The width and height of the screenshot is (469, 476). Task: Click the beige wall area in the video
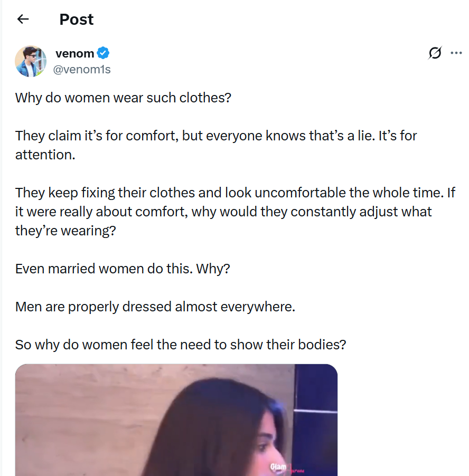coord(79,412)
